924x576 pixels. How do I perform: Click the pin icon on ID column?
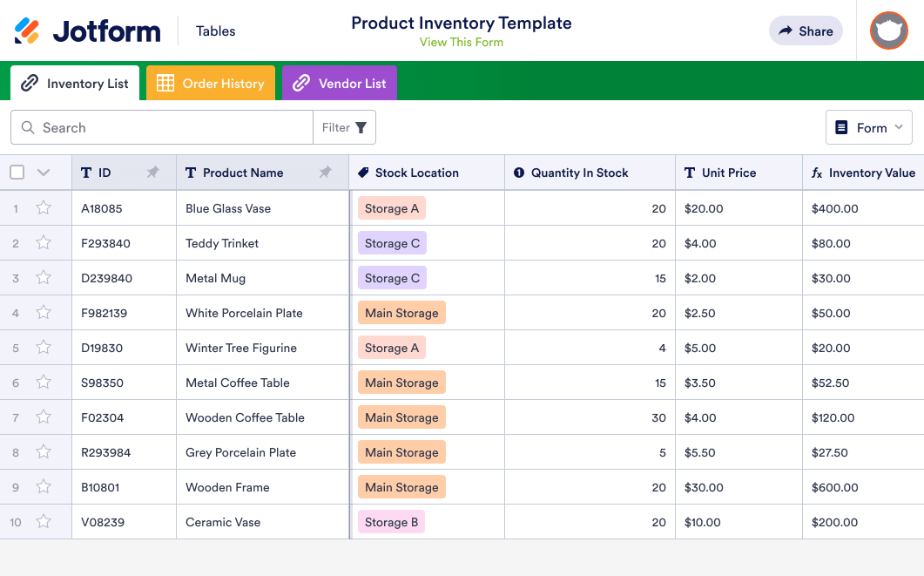pyautogui.click(x=153, y=173)
